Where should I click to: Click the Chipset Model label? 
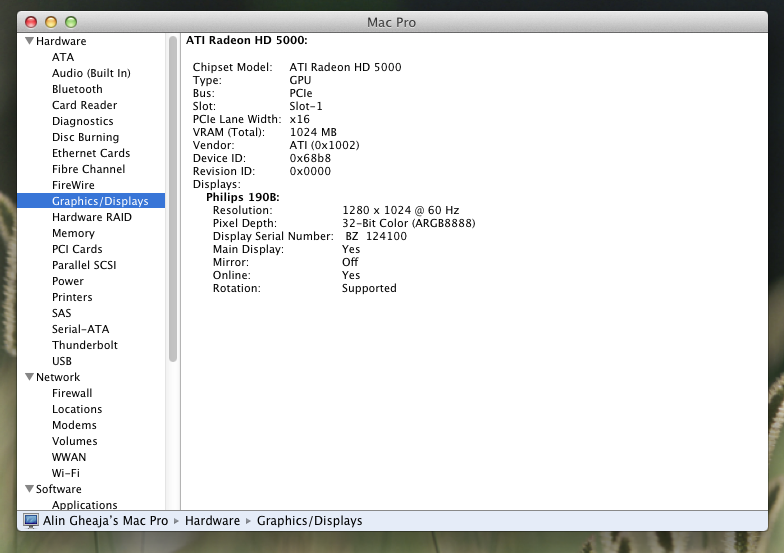click(232, 67)
